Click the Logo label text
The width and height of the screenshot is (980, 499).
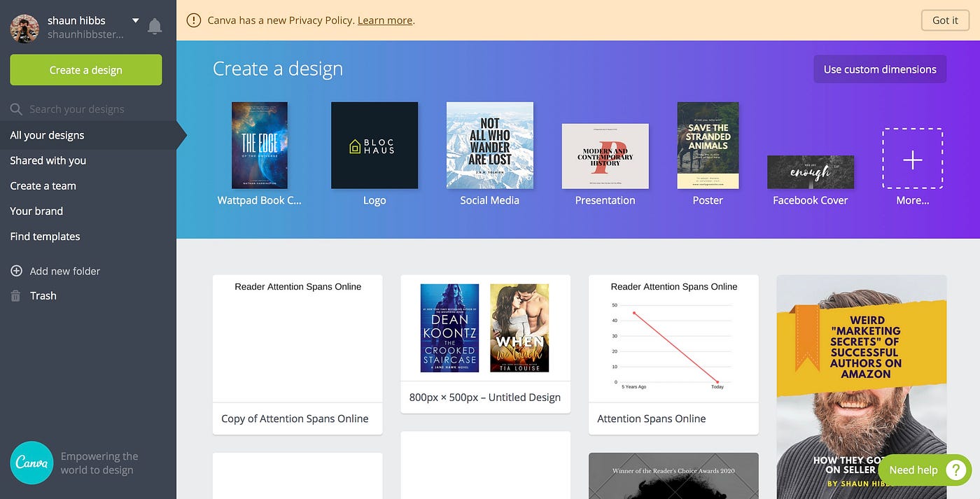click(x=374, y=200)
